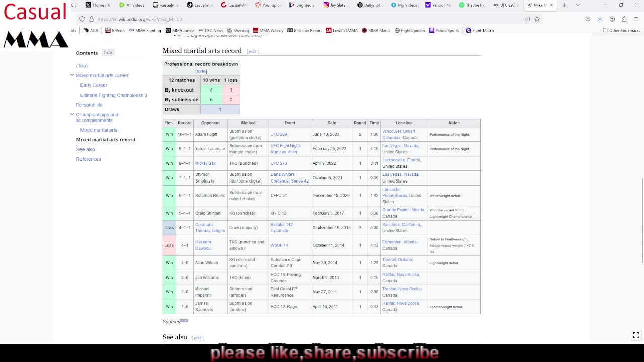644x362 pixels.
Task: Open the Fight Matrix bookmark
Action: coord(479,30)
